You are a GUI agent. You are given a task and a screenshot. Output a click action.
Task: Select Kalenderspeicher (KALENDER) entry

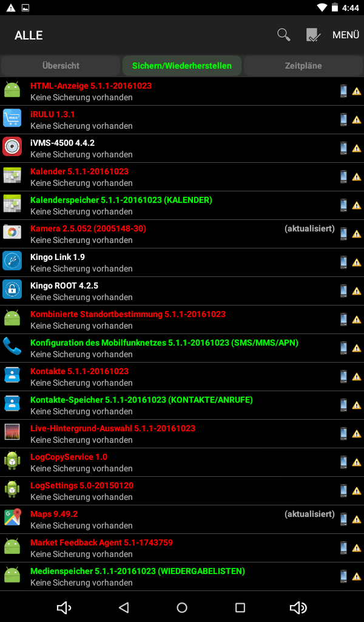coord(182,205)
